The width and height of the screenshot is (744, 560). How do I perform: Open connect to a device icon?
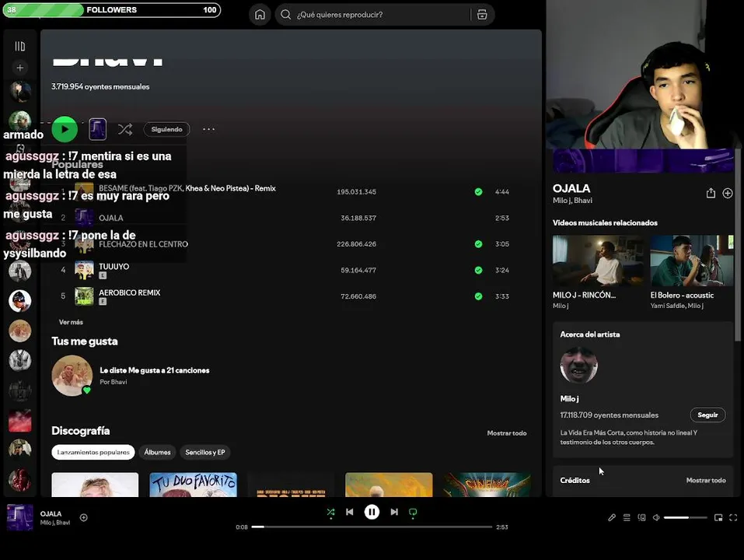(641, 517)
